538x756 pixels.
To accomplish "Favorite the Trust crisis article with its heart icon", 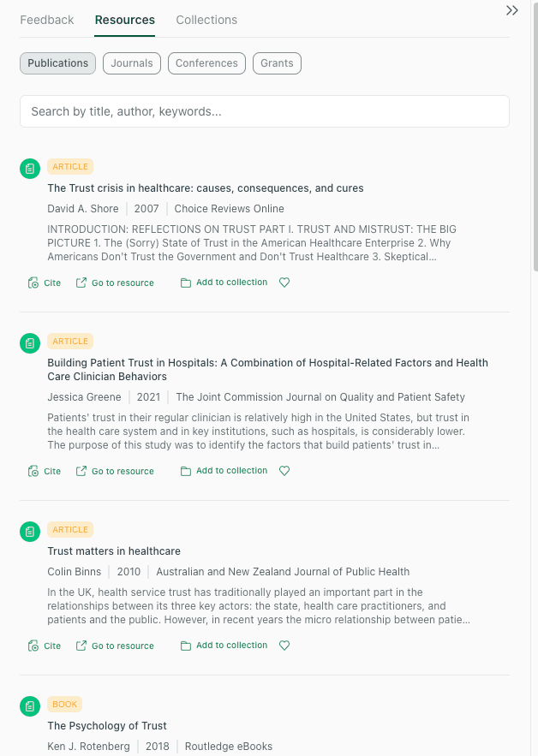I will (x=284, y=282).
